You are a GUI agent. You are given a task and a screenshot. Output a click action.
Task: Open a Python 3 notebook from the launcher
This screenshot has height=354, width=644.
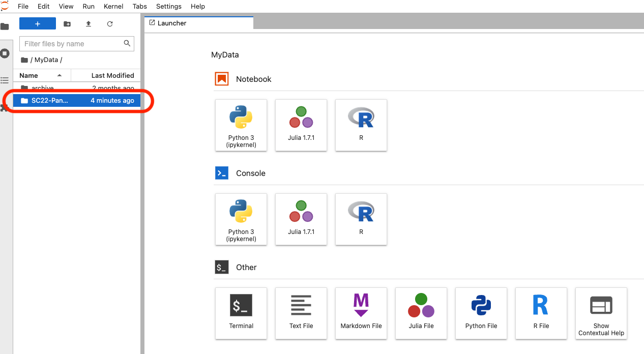tap(241, 125)
